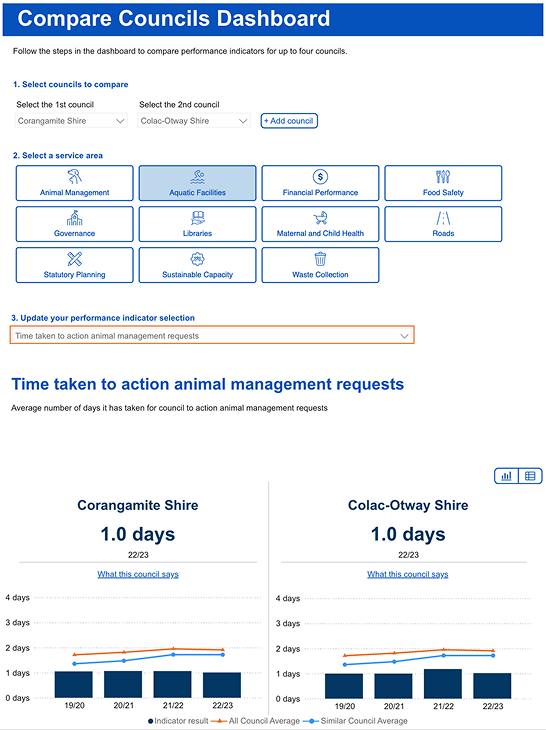Click 'Time taken to action animal management requests' heading
Viewport: 546px width, 730px height.
pos(208,384)
